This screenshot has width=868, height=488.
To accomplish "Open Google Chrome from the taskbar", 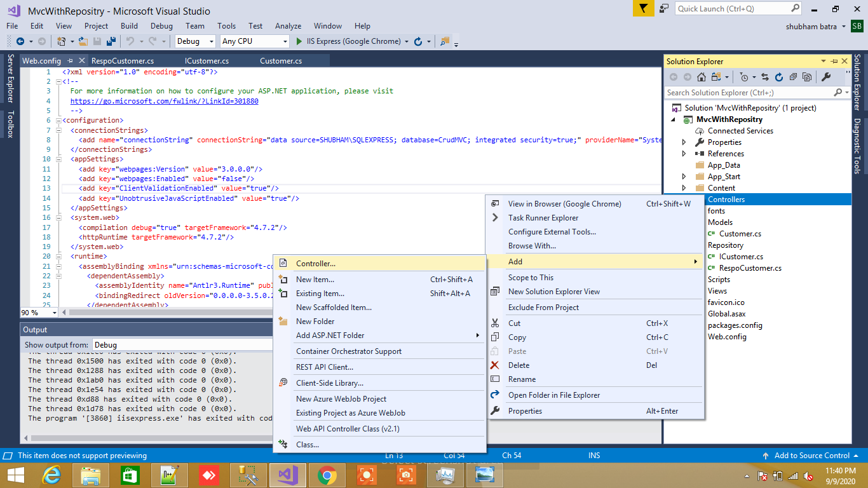I will (x=327, y=475).
